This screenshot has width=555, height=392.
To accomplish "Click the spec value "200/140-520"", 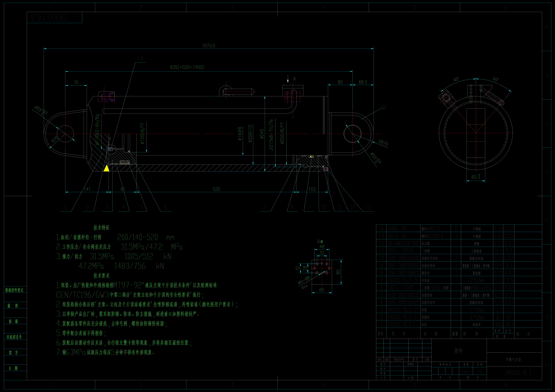I will click(138, 237).
